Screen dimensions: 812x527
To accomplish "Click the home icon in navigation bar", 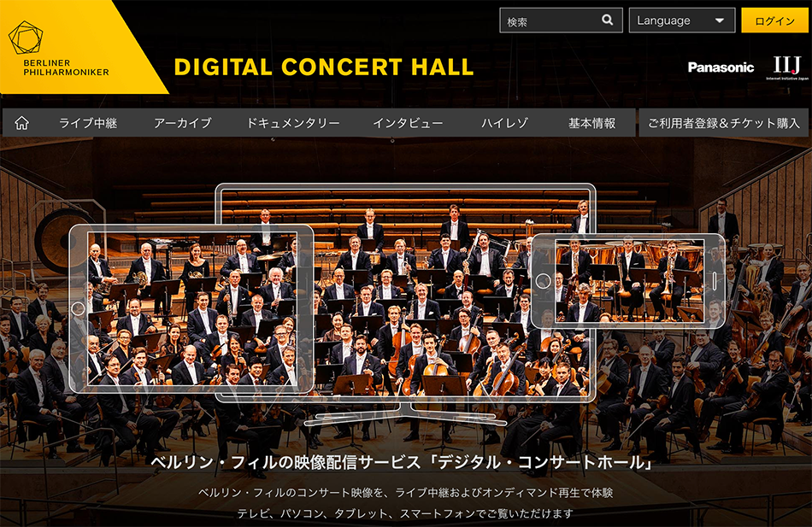I will click(21, 123).
